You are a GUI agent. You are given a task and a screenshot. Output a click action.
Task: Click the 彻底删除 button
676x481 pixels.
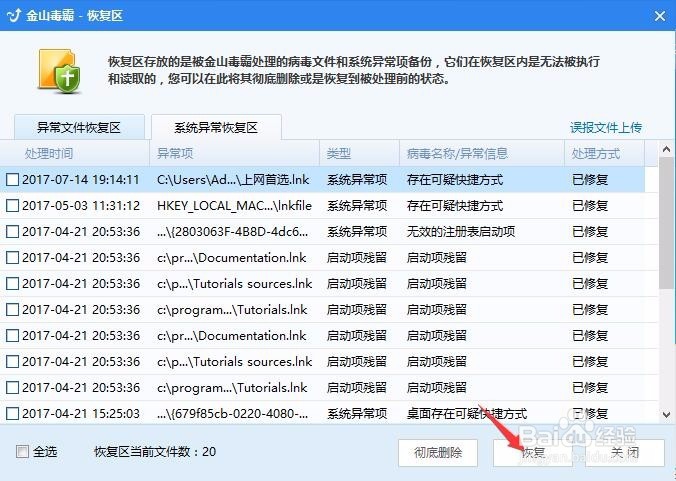438,453
